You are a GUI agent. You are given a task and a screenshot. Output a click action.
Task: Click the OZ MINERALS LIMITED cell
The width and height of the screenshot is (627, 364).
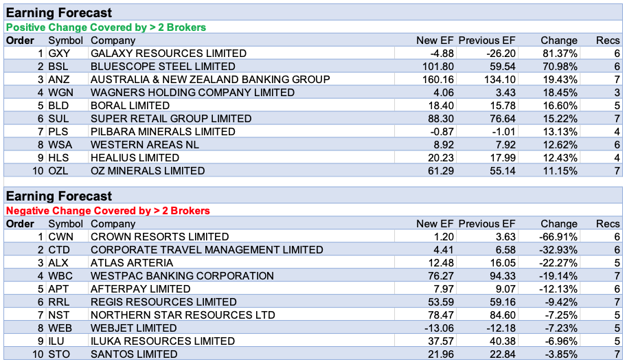(148, 171)
